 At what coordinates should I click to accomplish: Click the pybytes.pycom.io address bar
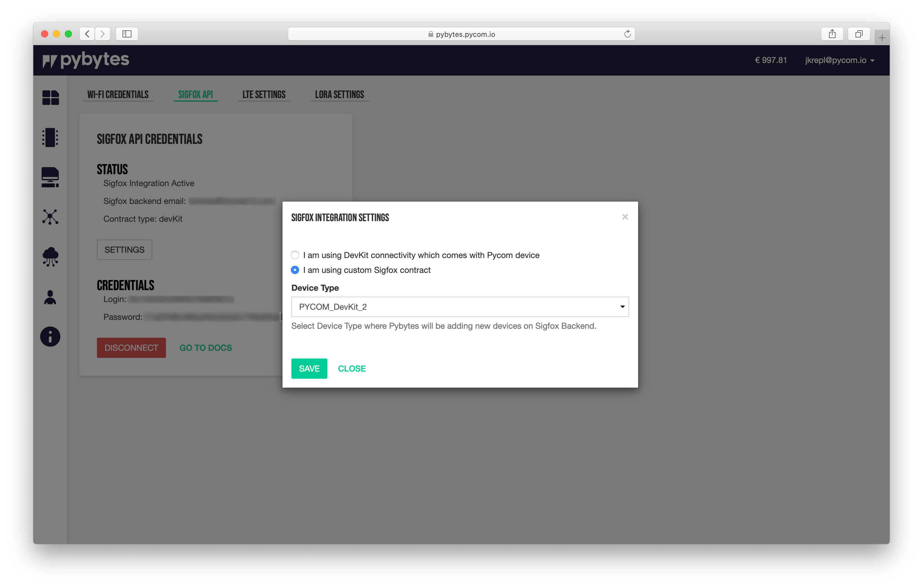click(x=461, y=34)
